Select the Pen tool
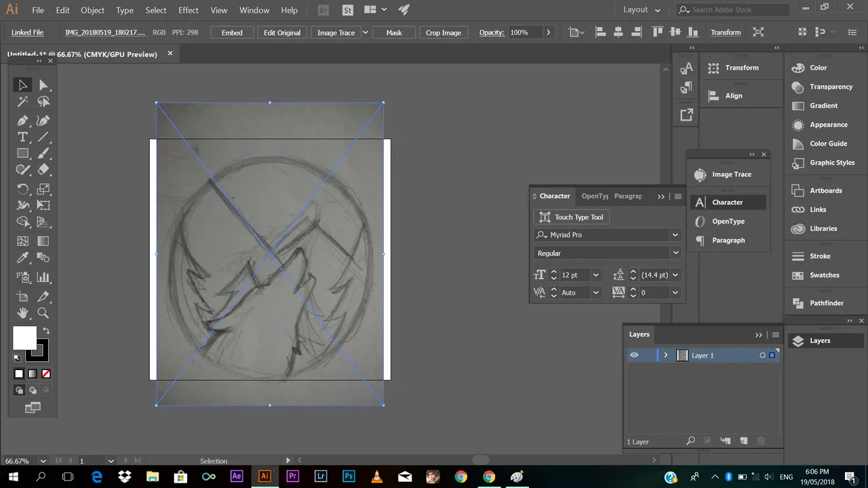 22,121
